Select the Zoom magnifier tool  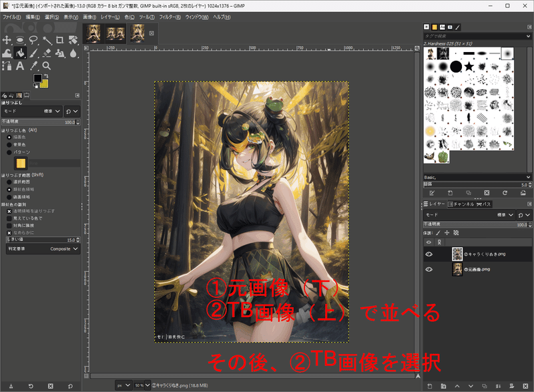47,65
